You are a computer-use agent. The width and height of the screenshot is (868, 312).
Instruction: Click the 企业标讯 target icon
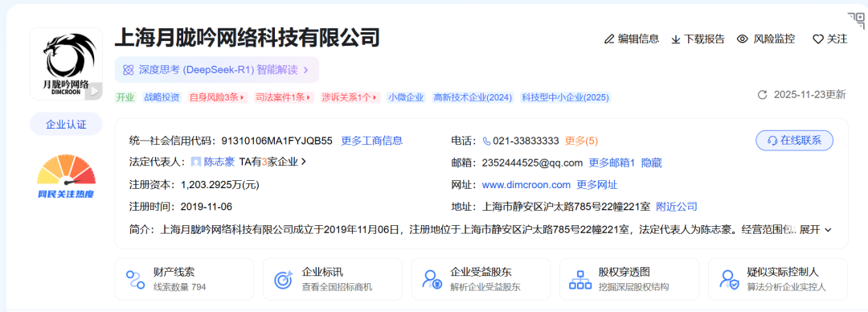284,279
